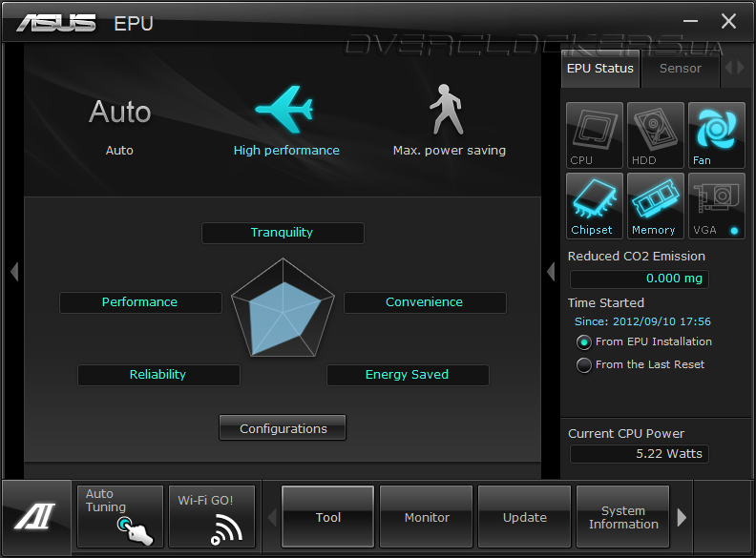Click the Since: 2012/09/10 17:56 text
This screenshot has height=558, width=756.
642,321
